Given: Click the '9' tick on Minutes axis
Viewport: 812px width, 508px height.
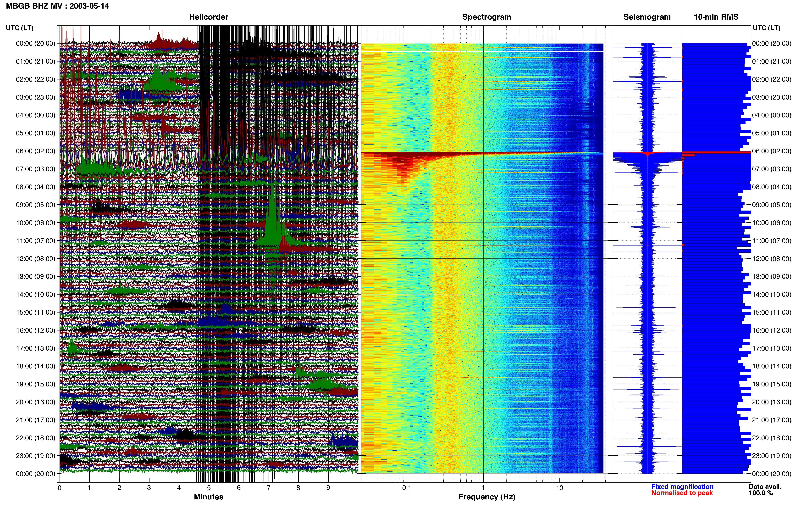Looking at the screenshot, I should pyautogui.click(x=328, y=488).
